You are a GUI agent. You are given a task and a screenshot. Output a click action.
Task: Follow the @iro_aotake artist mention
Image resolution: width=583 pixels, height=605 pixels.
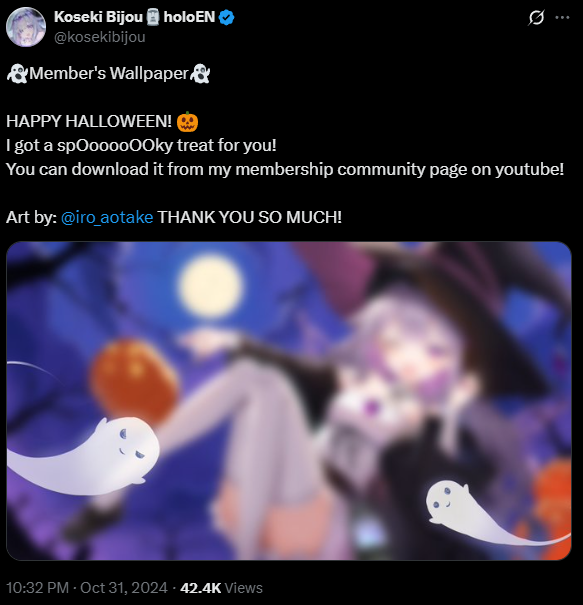(107, 217)
